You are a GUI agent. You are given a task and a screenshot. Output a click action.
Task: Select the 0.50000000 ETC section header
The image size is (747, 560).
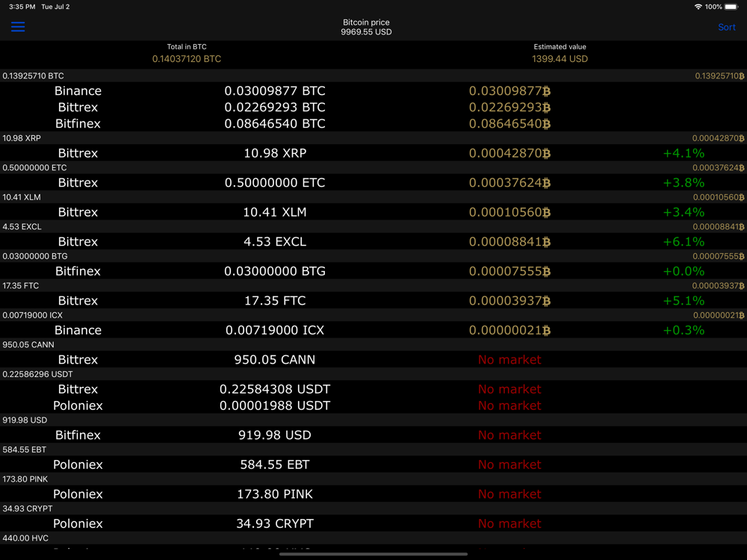pos(373,167)
